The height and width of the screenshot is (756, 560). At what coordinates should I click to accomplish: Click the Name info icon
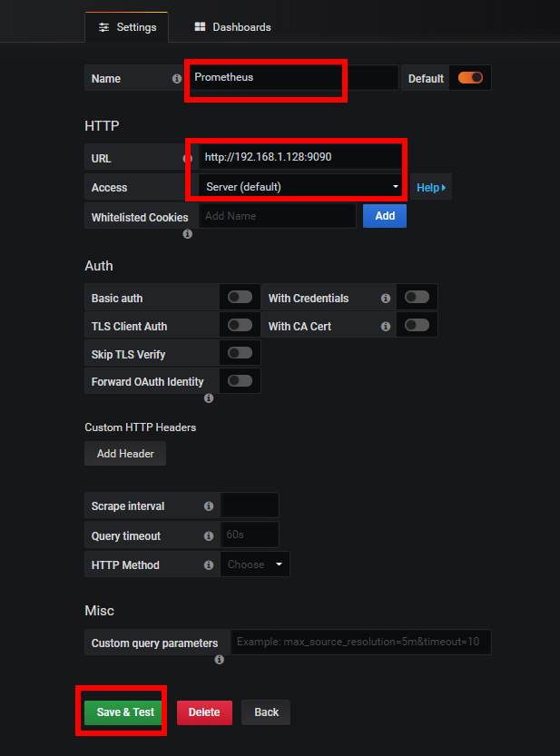[177, 79]
